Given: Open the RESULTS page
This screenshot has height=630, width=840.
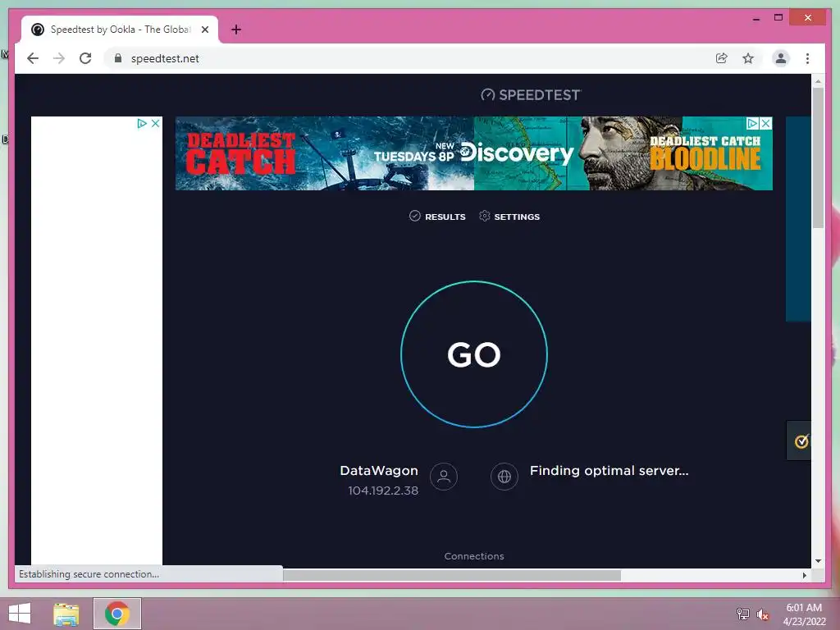Looking at the screenshot, I should point(437,217).
